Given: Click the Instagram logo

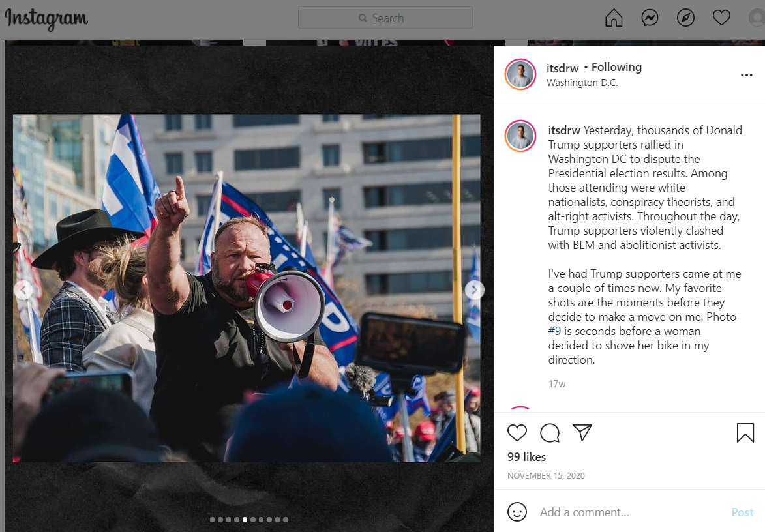Looking at the screenshot, I should pyautogui.click(x=46, y=19).
